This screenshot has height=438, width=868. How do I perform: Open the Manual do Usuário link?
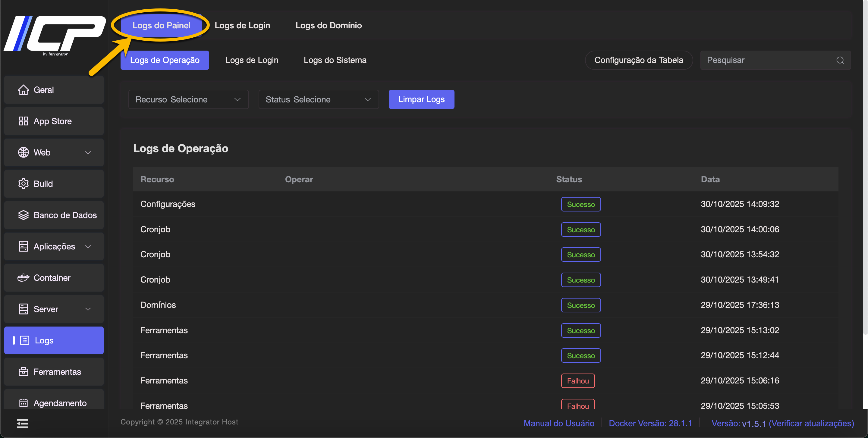(559, 423)
